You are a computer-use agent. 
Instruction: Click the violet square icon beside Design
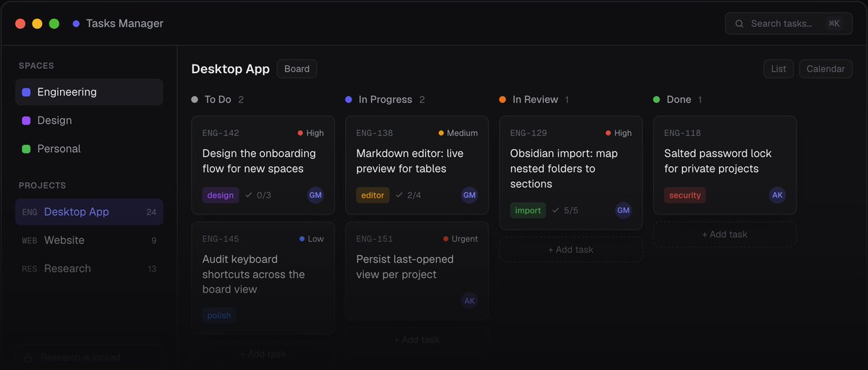click(x=26, y=120)
